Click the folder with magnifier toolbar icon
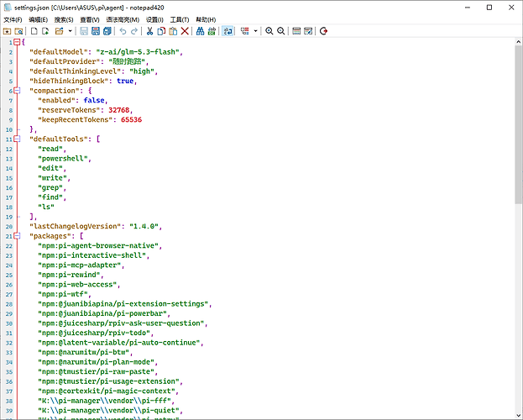The width and height of the screenshot is (523, 420). tap(18, 31)
